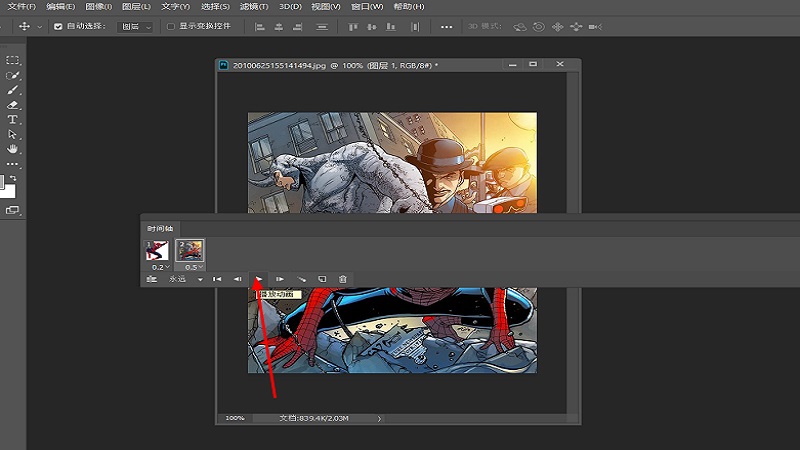The width and height of the screenshot is (800, 450).
Task: Open the 图像(I) menu
Action: pyautogui.click(x=98, y=7)
